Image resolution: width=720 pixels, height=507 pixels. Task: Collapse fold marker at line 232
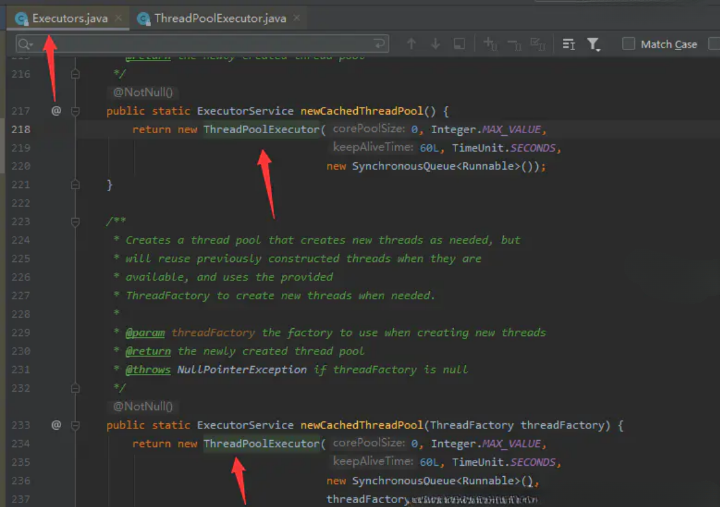pyautogui.click(x=75, y=388)
